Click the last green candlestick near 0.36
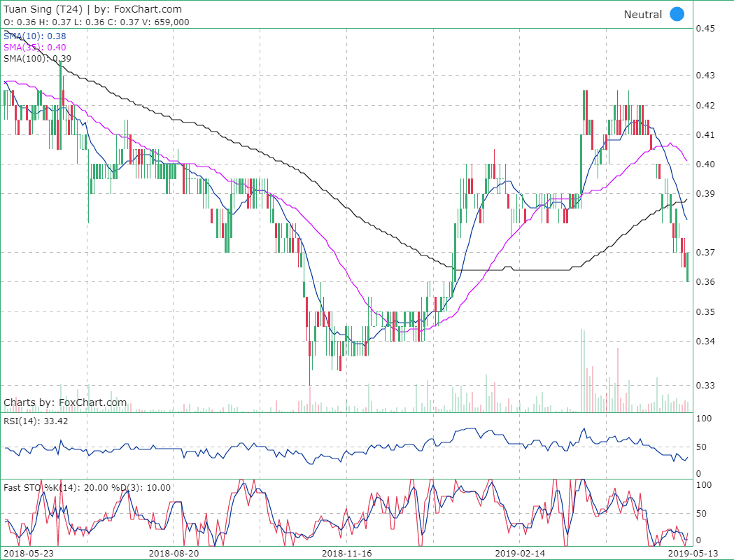734x560 pixels. tap(688, 267)
